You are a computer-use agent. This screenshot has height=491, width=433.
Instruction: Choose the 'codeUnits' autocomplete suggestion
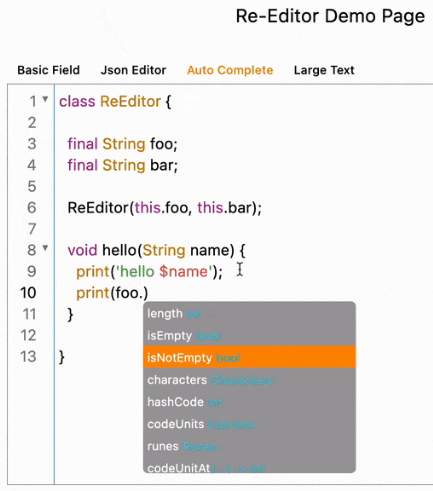249,424
